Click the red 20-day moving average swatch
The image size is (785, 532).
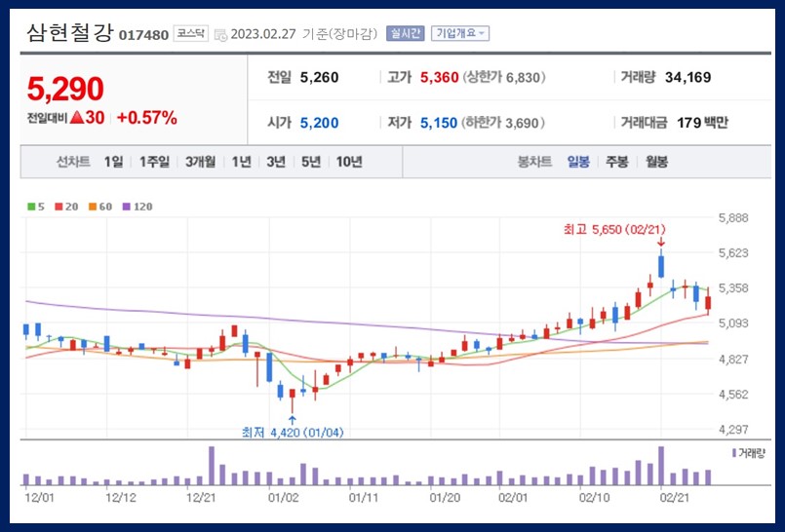coord(59,207)
